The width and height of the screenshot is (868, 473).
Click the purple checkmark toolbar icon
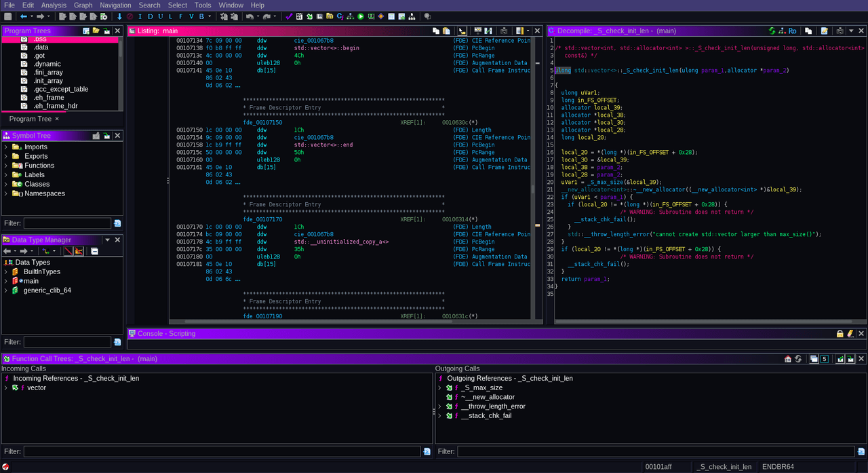pyautogui.click(x=289, y=16)
